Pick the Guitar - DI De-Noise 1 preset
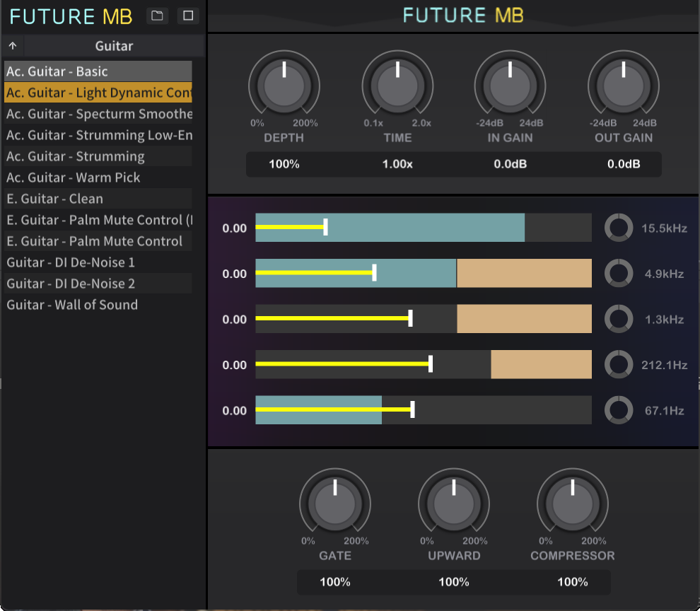This screenshot has height=611, width=700. coord(71,262)
